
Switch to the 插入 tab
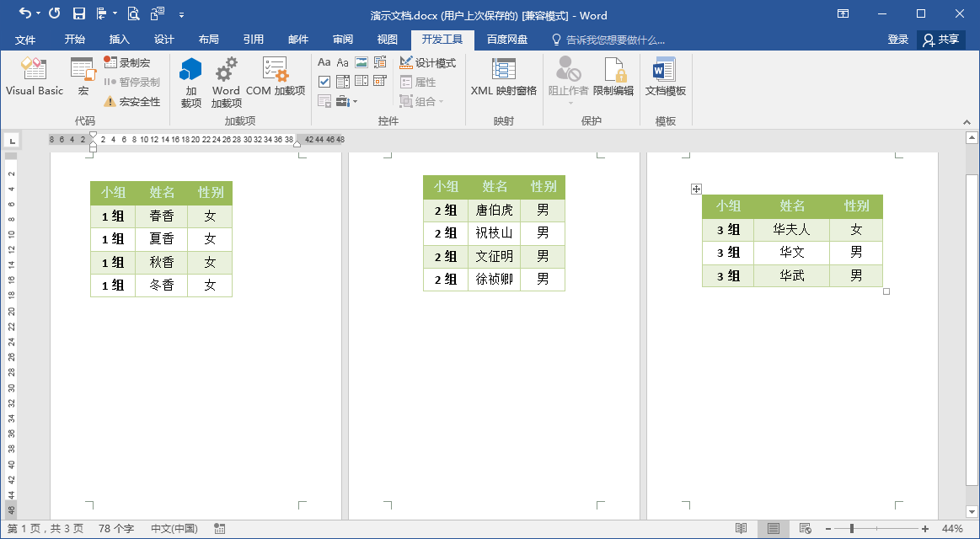click(x=119, y=40)
